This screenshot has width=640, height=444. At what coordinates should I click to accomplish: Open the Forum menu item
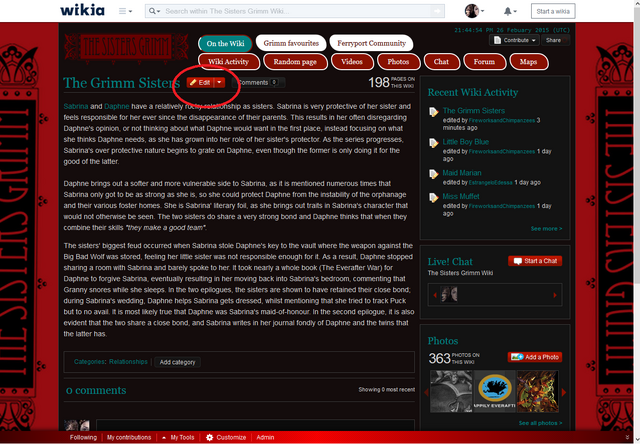(x=484, y=62)
